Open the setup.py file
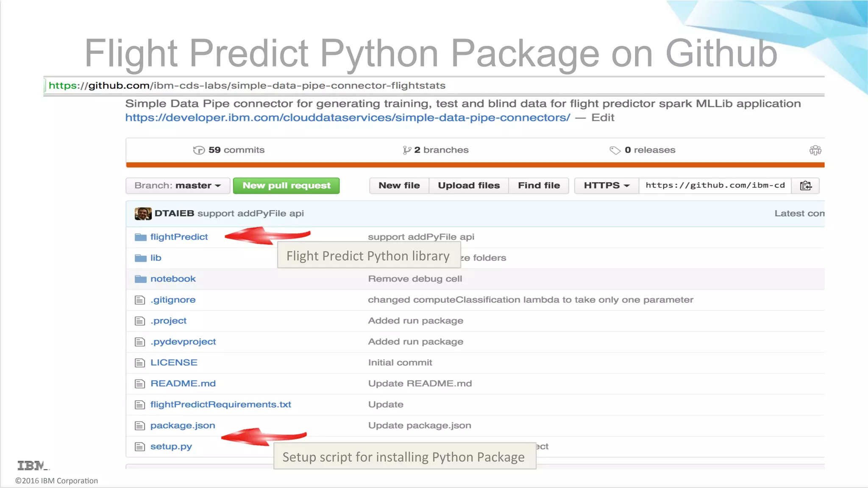 click(171, 447)
